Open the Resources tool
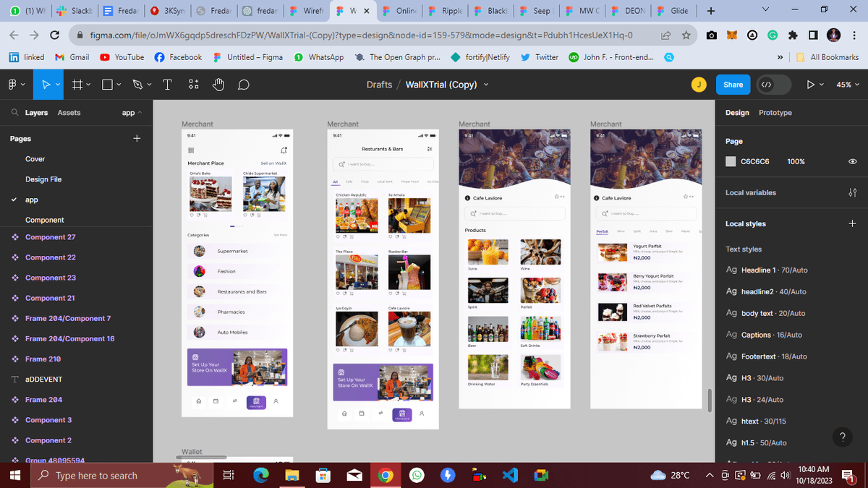 [x=193, y=85]
